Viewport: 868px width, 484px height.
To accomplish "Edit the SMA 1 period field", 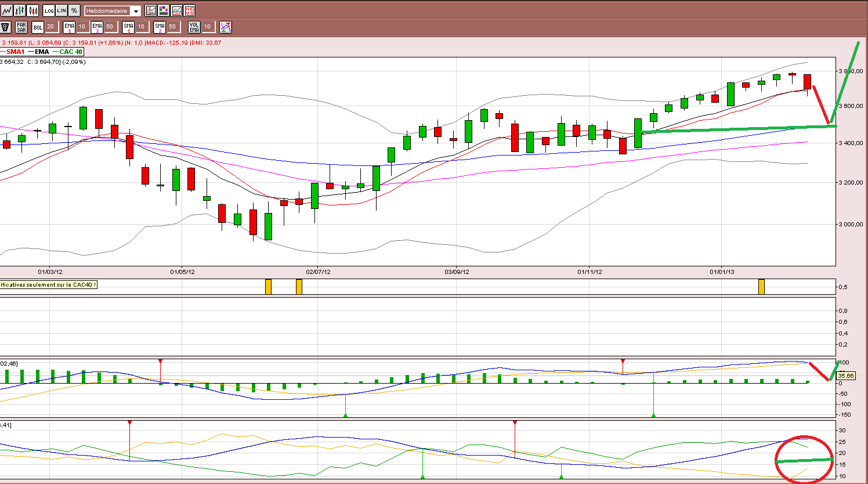I will coord(142,27).
